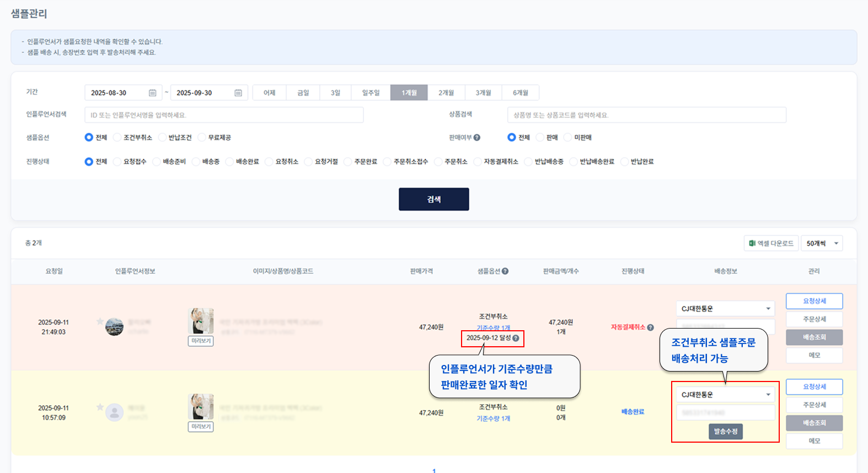Click help icon next to 2025-09-12 달성
868x473 pixels.
click(x=516, y=338)
